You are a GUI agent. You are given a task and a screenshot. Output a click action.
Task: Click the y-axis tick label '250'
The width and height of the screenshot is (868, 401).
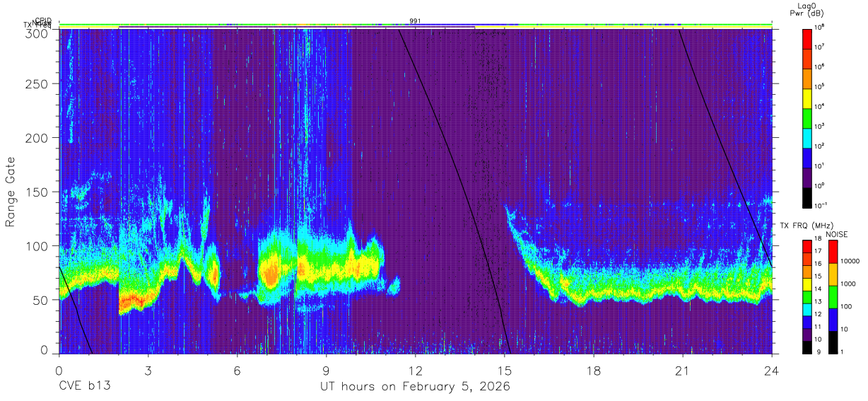[x=37, y=84]
